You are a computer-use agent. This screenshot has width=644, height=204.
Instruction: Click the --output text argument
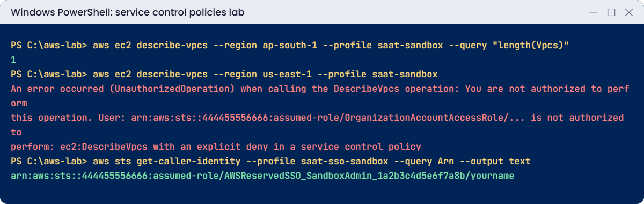pyautogui.click(x=495, y=161)
